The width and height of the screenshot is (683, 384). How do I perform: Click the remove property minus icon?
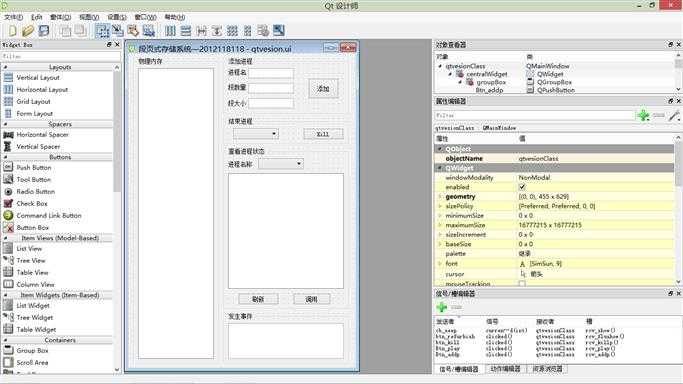coord(659,115)
